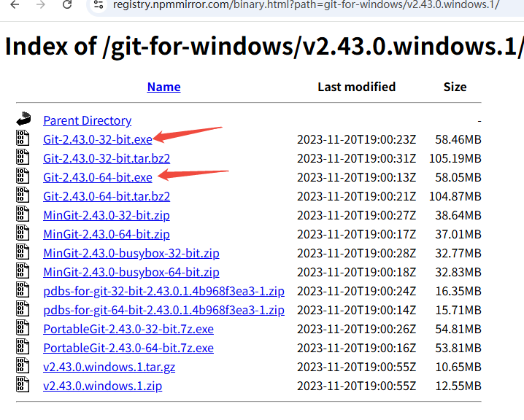Download pdbs-for-git-64-bit-2.43.0.1.4b968f3ea3-1.zip

tap(163, 311)
